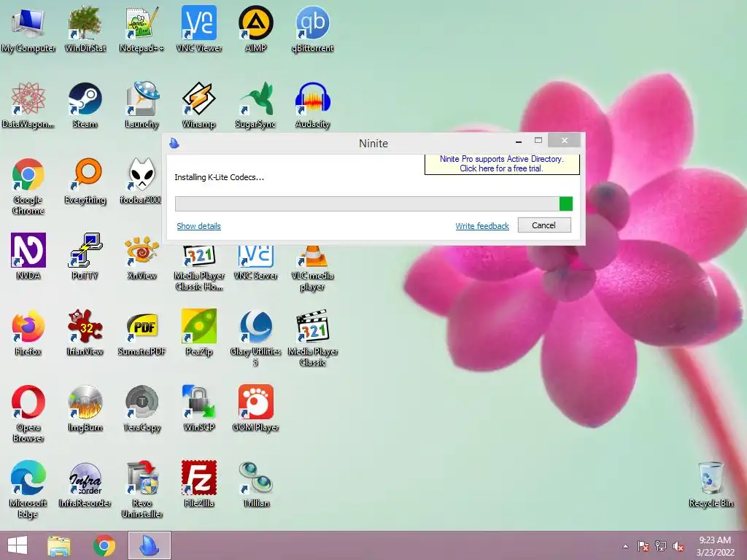Select the XnView desktop shortcut

click(x=142, y=257)
